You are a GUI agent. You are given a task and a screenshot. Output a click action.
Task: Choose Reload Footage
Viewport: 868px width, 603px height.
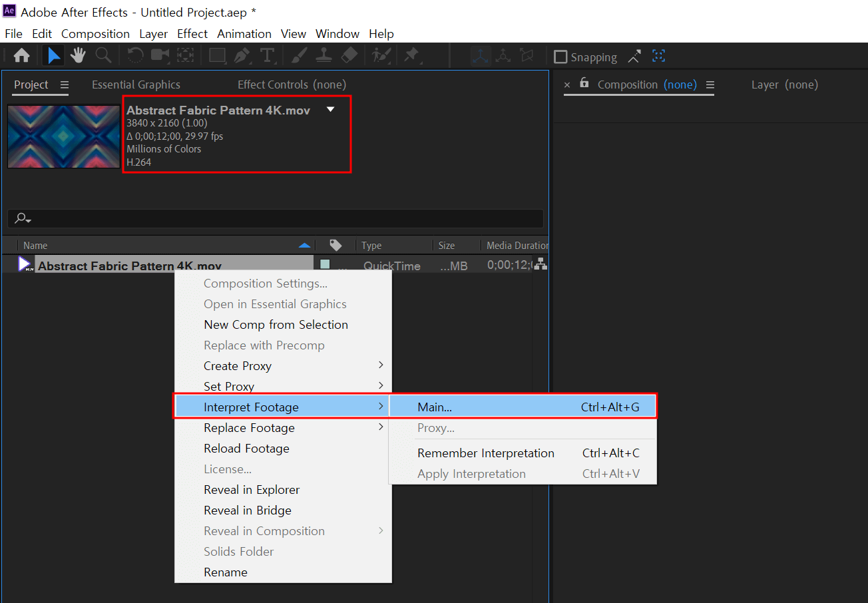coord(282,449)
